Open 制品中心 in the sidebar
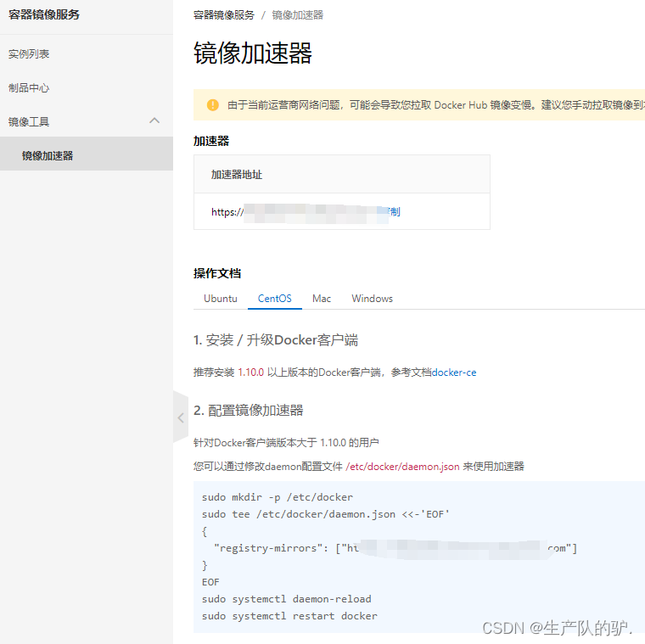Viewport: 645px width, 644px height. (29, 87)
